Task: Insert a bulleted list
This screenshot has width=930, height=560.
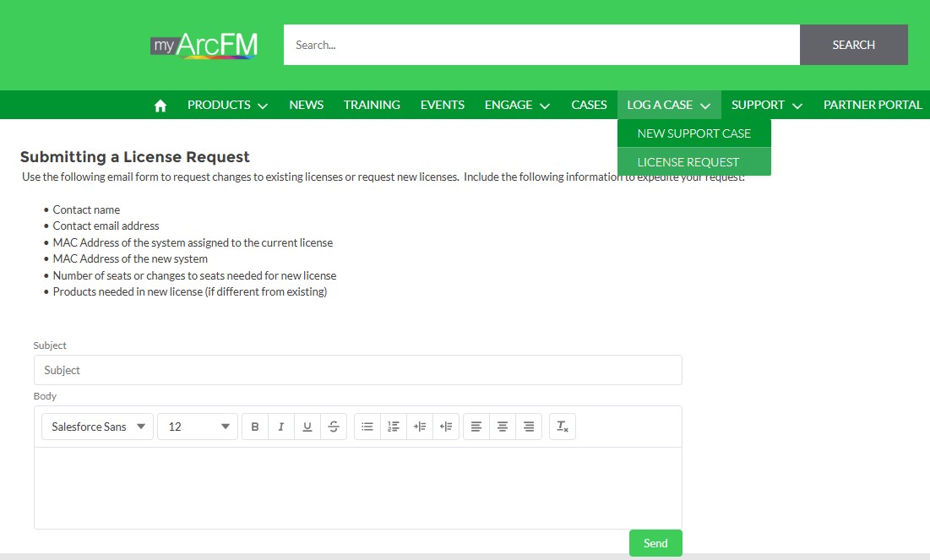Action: coord(367,427)
